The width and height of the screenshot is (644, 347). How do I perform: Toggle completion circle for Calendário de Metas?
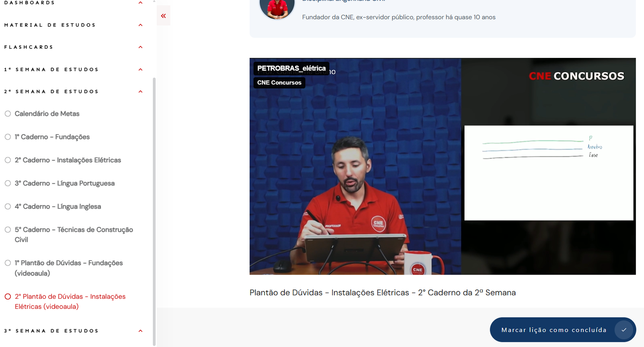[8, 114]
